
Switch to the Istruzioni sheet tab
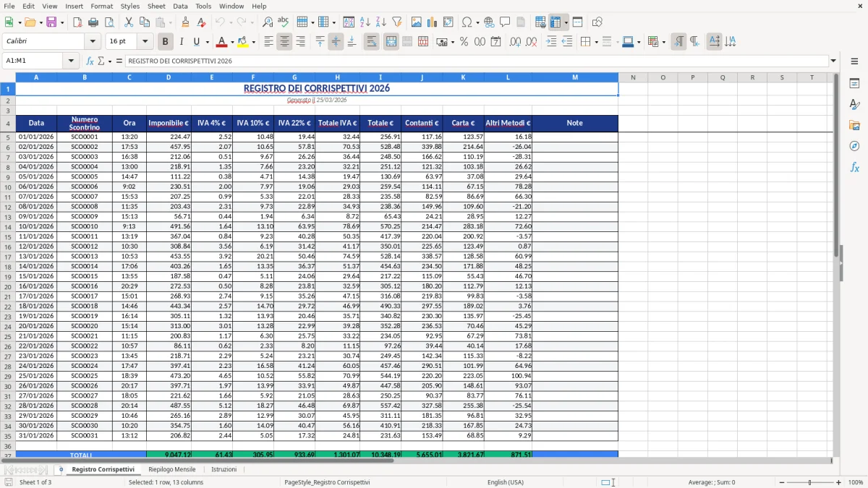click(x=224, y=469)
